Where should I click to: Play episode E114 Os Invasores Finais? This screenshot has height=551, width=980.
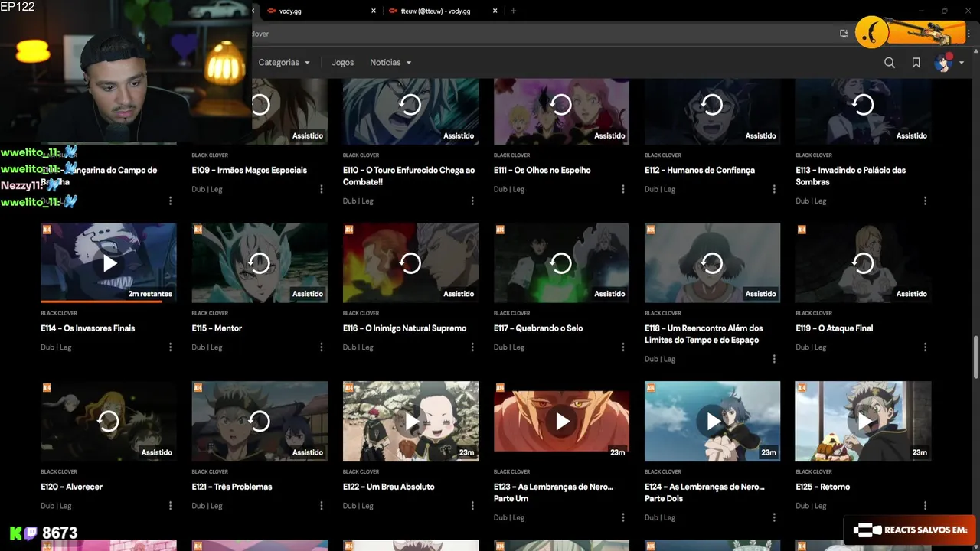pyautogui.click(x=109, y=263)
